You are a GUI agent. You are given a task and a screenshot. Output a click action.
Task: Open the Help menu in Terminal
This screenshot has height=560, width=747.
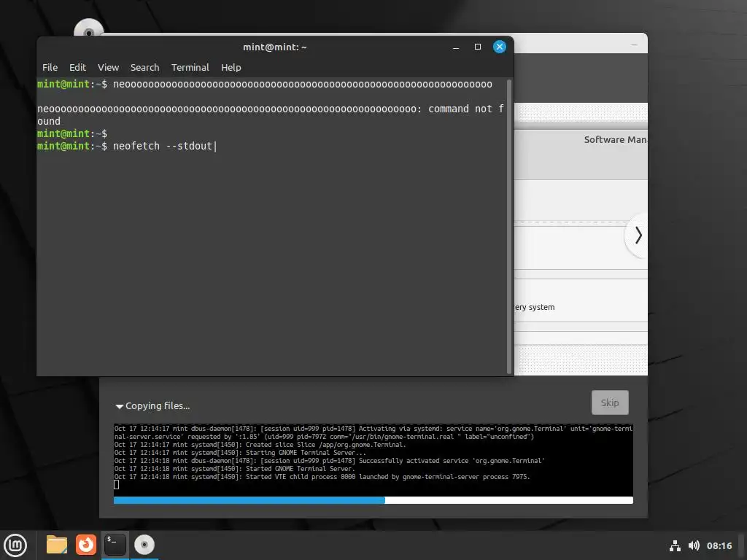[231, 68]
